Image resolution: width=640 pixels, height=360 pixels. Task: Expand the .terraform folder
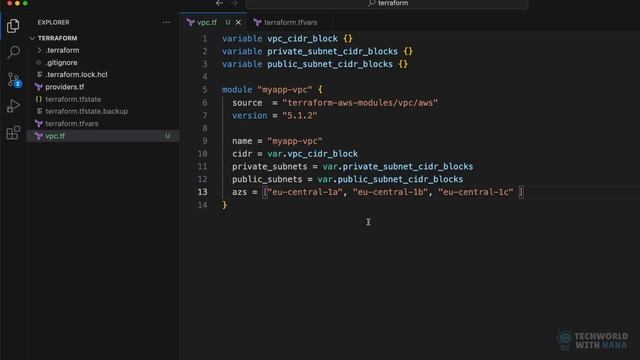point(62,50)
